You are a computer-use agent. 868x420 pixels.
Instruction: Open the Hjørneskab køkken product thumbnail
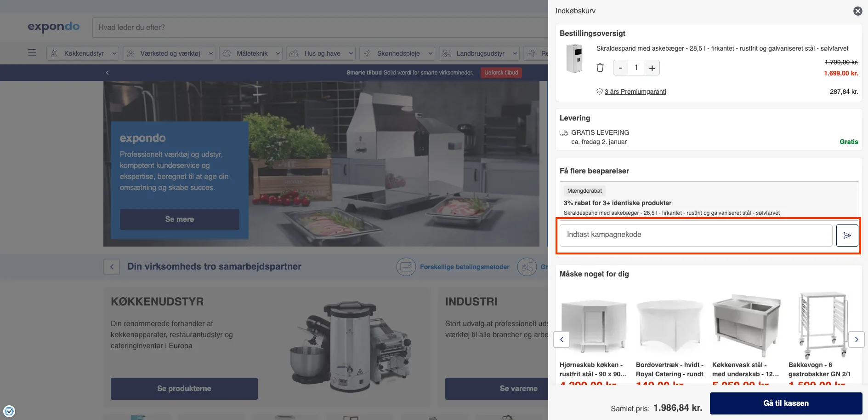[x=593, y=325]
